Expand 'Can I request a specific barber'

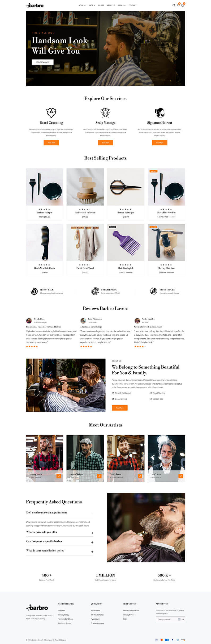coord(92,542)
